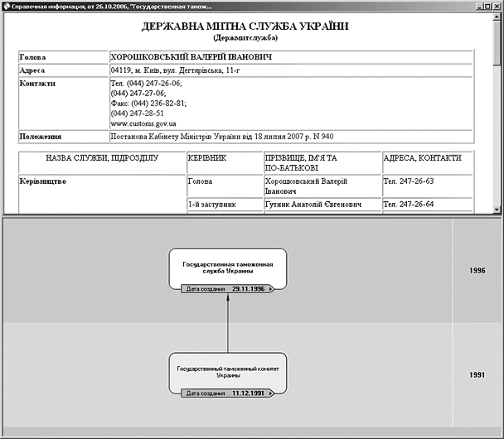This screenshot has width=504, height=439.
Task: Click the vertical scrollbar thumb in document pane
Action: click(x=497, y=43)
